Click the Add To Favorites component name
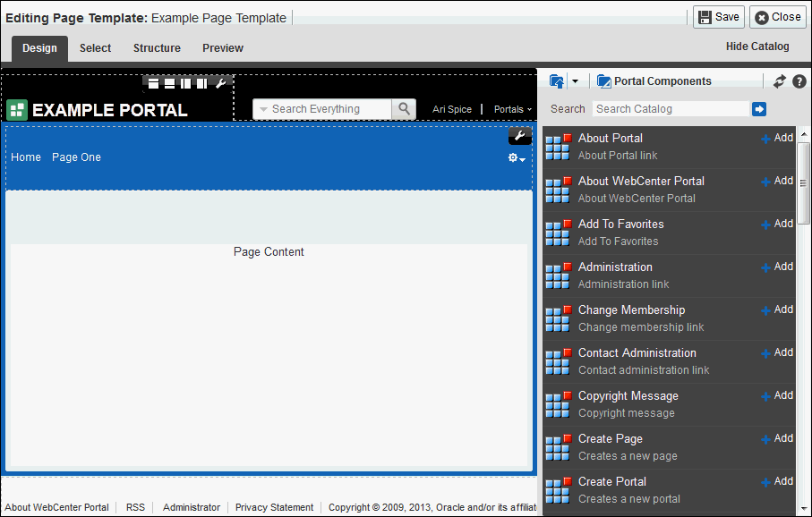 click(x=621, y=225)
